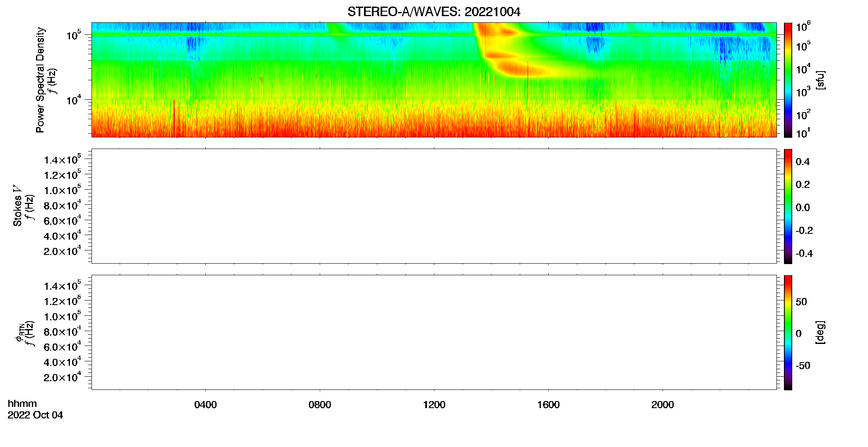The width and height of the screenshot is (868, 447).
Task: Click the horizontal yellow-green line near 10^5 Hz
Action: [434, 35]
